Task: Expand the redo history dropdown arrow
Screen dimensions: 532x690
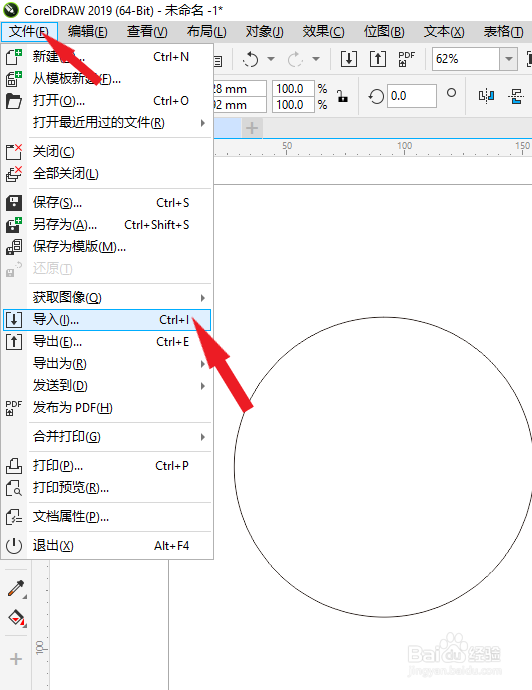Action: click(x=316, y=59)
